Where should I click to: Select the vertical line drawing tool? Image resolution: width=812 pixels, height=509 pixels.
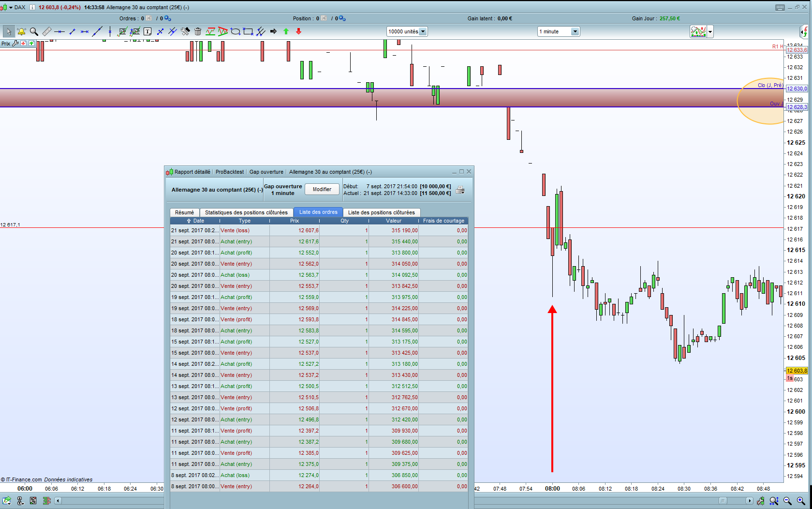tap(110, 31)
